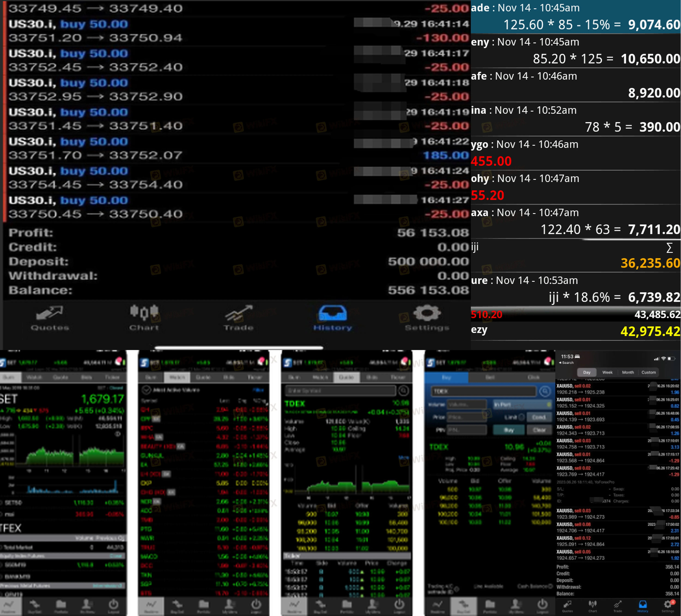The width and height of the screenshot is (681, 616).
Task: Select the Day period segment
Action: (587, 372)
